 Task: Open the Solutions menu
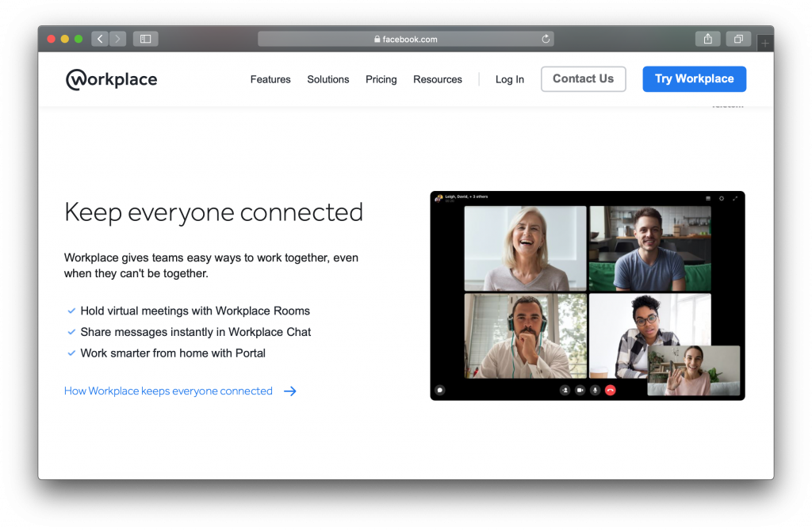(327, 79)
